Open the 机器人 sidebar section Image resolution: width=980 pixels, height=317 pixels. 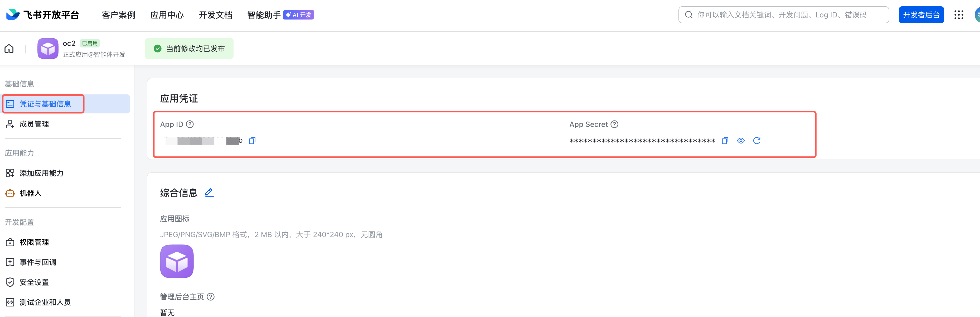tap(30, 193)
